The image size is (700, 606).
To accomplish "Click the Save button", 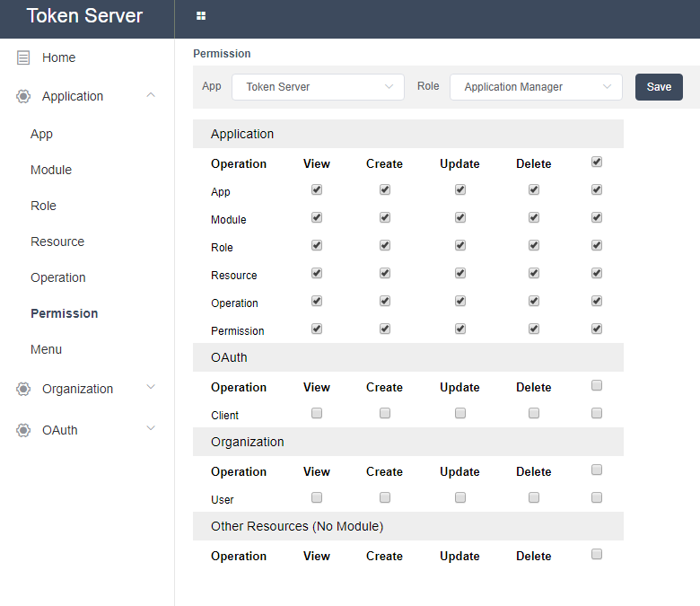I will point(659,86).
